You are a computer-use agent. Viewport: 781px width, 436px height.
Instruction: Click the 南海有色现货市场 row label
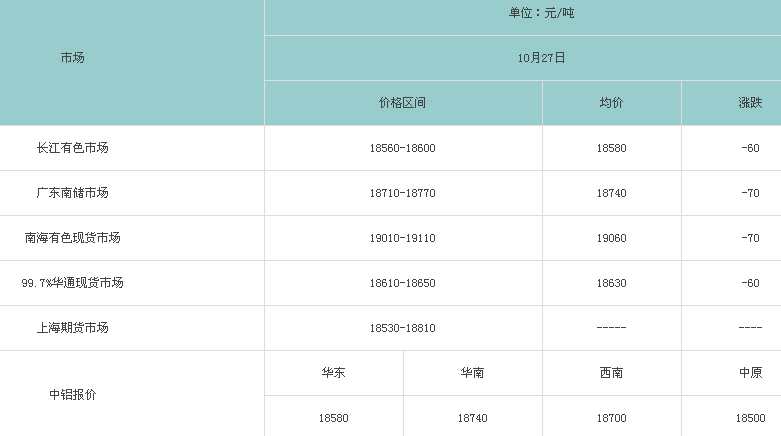[x=72, y=238]
